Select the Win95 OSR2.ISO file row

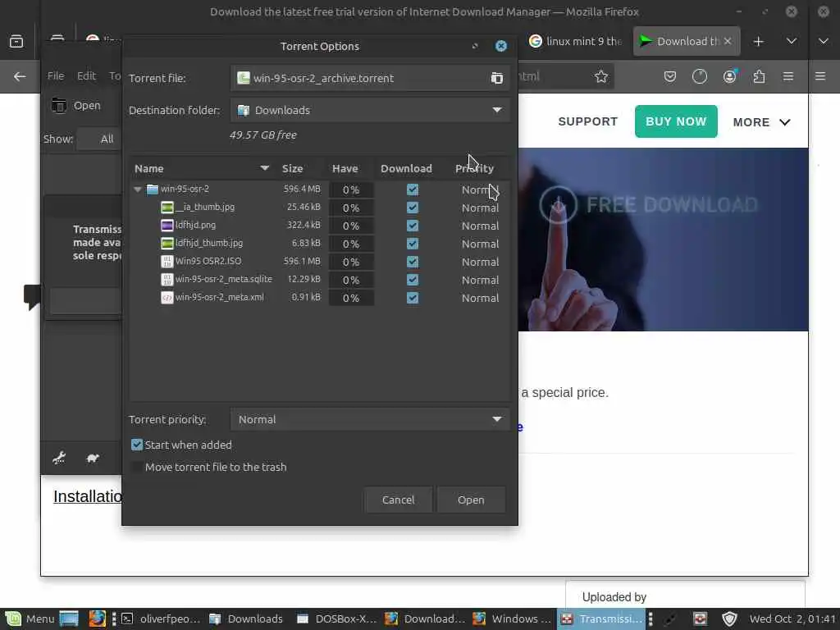coord(319,262)
